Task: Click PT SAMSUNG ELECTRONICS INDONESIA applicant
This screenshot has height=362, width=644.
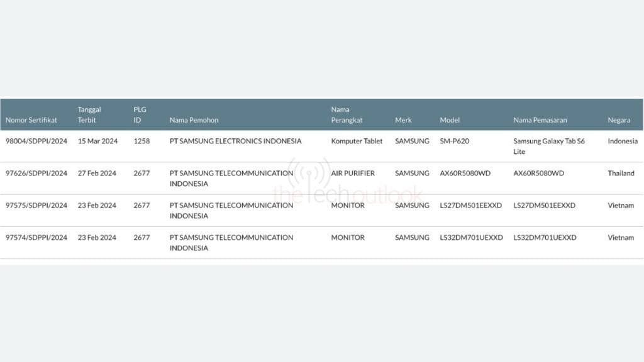Action: click(x=235, y=141)
